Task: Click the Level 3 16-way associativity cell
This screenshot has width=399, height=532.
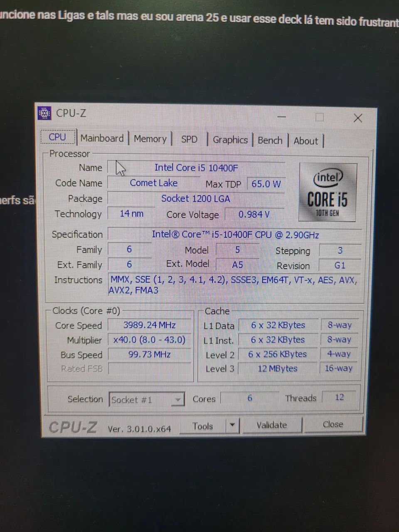Action: 339,368
